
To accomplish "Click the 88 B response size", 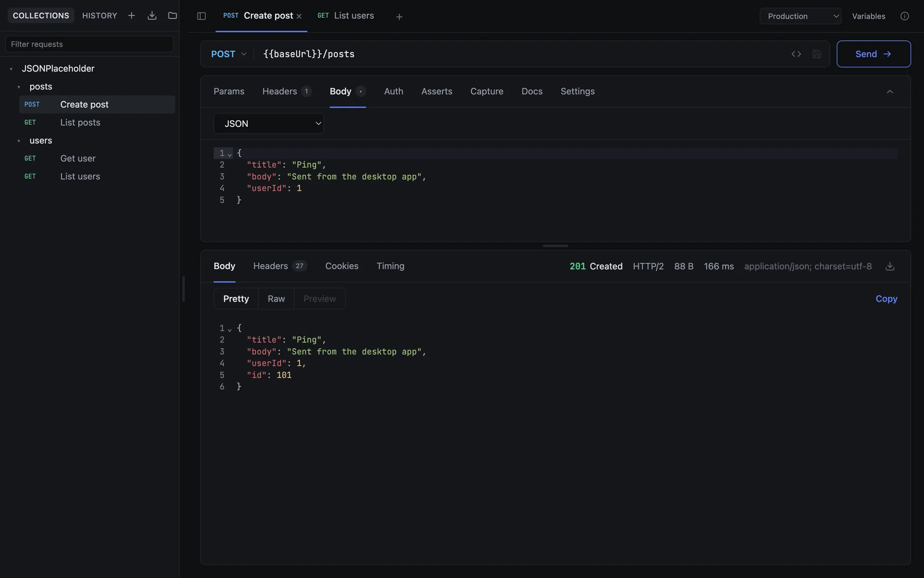I will click(684, 266).
